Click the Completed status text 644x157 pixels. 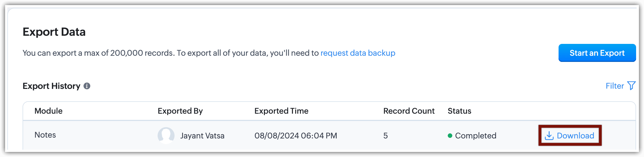[x=475, y=136]
